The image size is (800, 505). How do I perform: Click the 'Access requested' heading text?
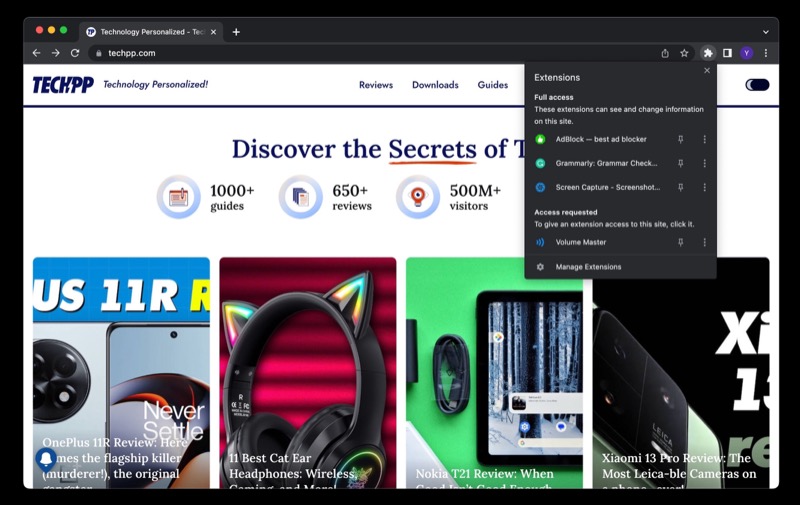pyautogui.click(x=565, y=212)
